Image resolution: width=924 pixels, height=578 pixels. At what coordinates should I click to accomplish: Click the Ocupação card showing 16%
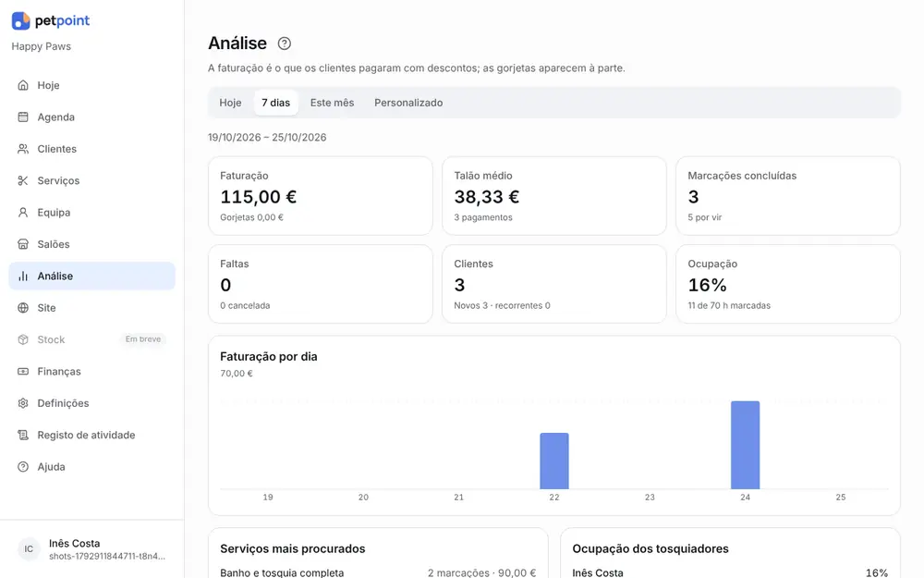point(788,284)
